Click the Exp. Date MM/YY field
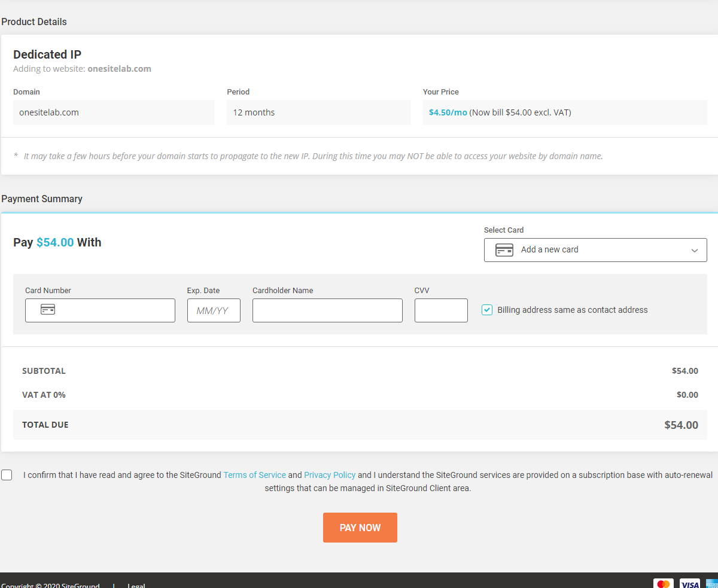The height and width of the screenshot is (588, 718). coord(214,310)
